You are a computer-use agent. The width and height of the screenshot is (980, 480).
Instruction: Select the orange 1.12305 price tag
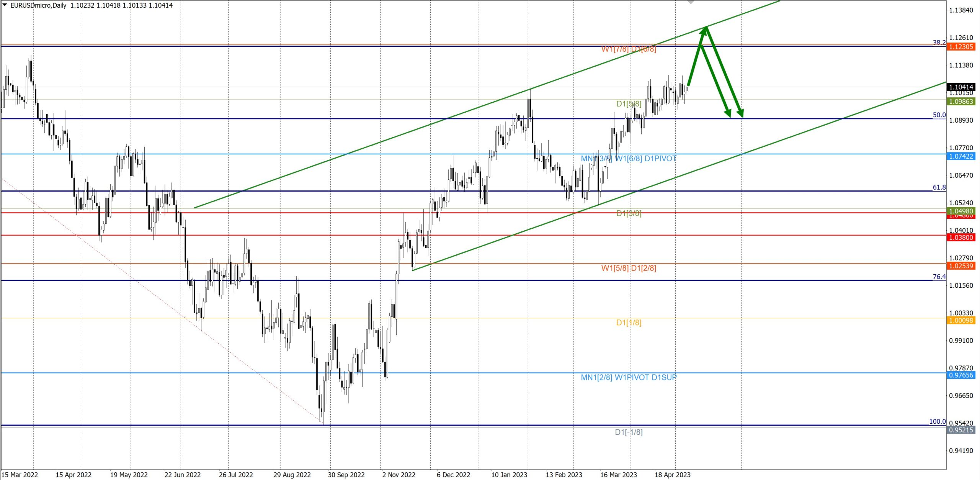point(960,47)
